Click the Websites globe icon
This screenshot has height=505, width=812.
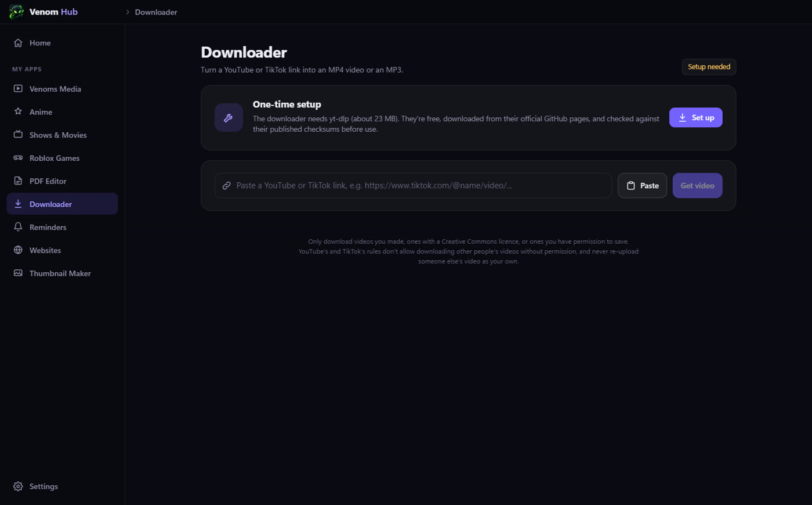18,250
